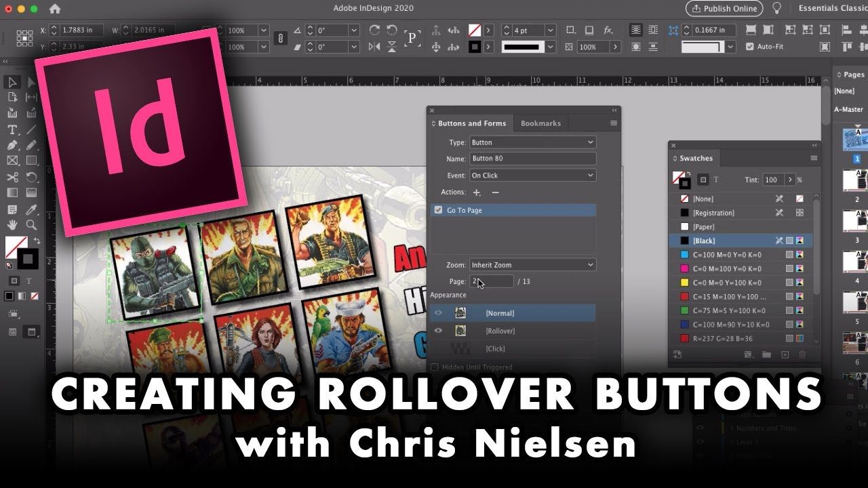The image size is (868, 488).
Task: Select the Line tool
Action: (x=31, y=129)
